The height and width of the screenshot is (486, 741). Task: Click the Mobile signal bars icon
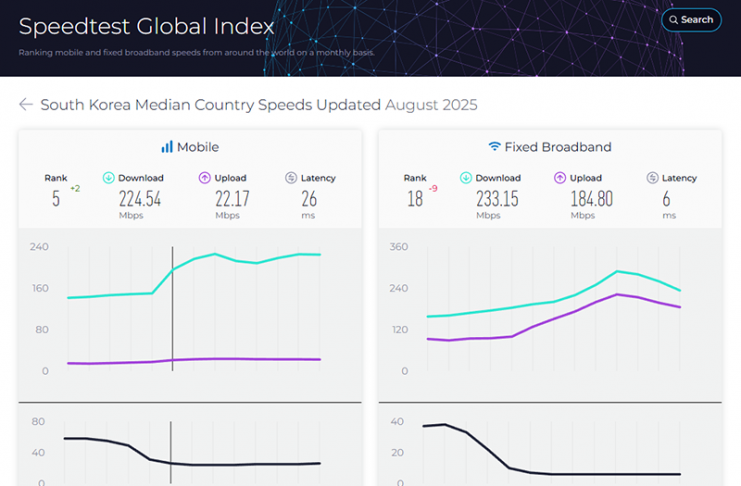click(x=167, y=147)
